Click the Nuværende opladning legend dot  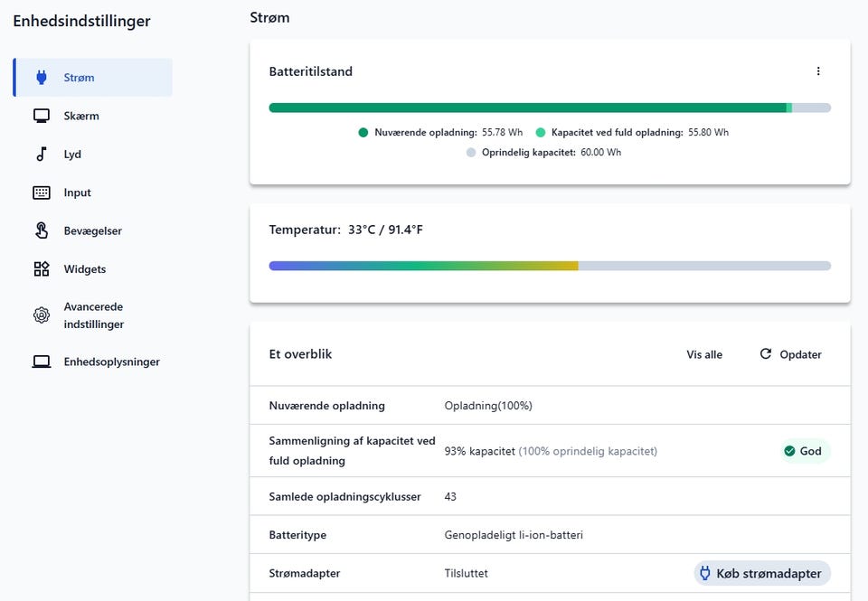coord(363,132)
